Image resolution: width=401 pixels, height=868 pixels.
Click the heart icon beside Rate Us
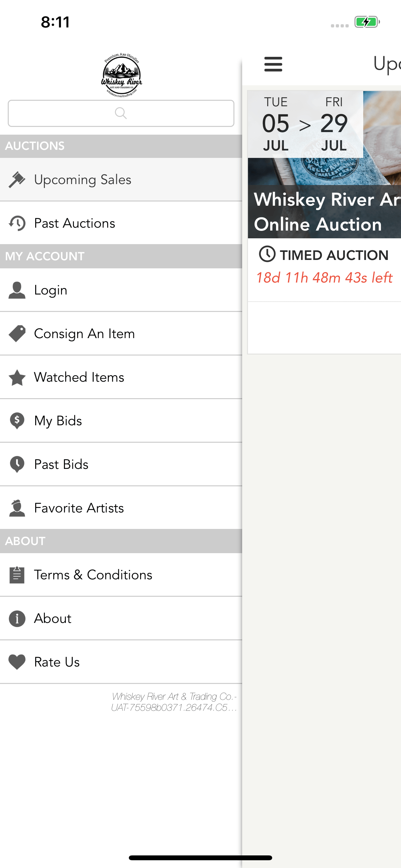click(17, 662)
